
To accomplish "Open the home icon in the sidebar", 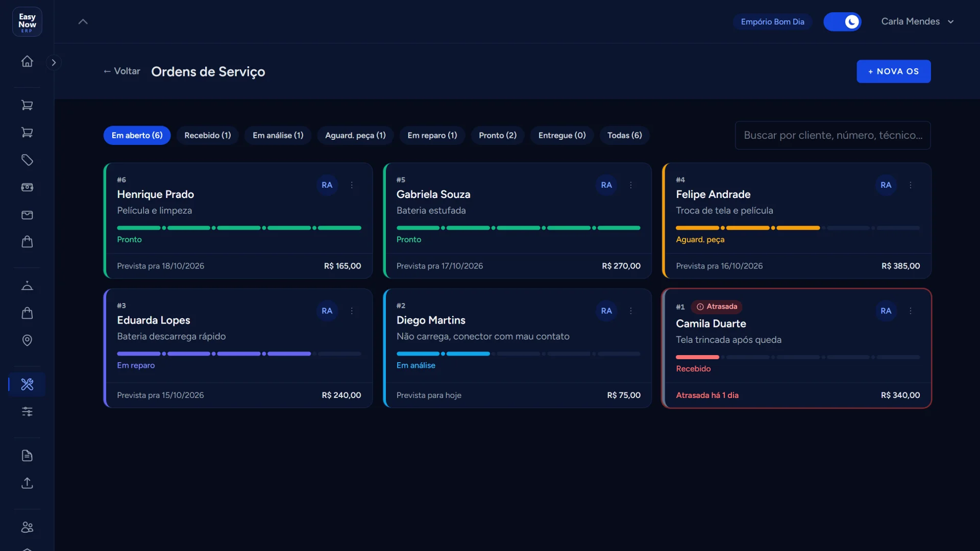I will coord(27,61).
